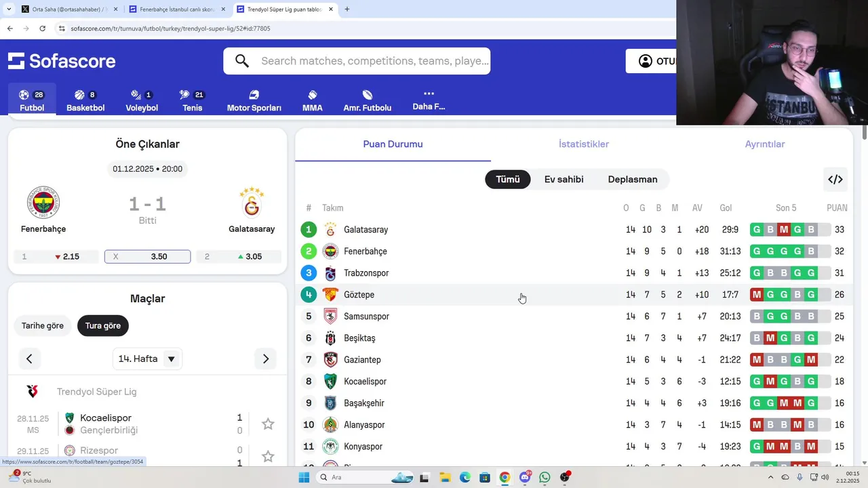Image resolution: width=868 pixels, height=488 pixels.
Task: Open Galatasaray team row in standings
Action: (574, 230)
